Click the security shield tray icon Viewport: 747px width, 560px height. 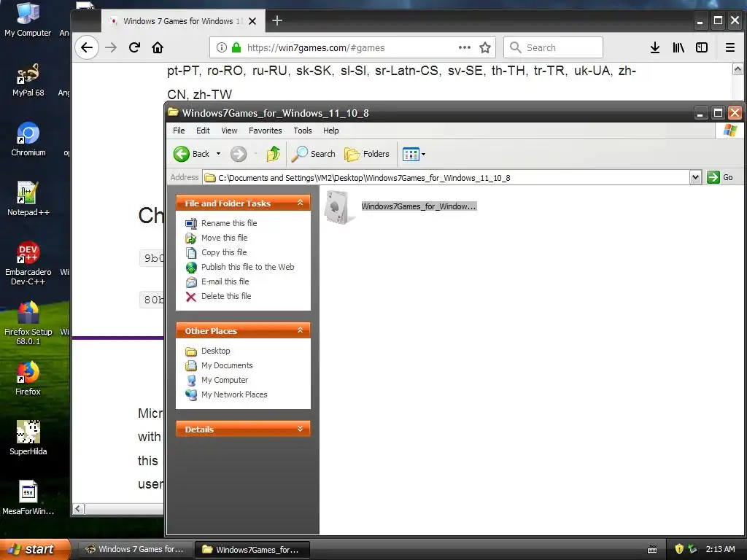679,549
